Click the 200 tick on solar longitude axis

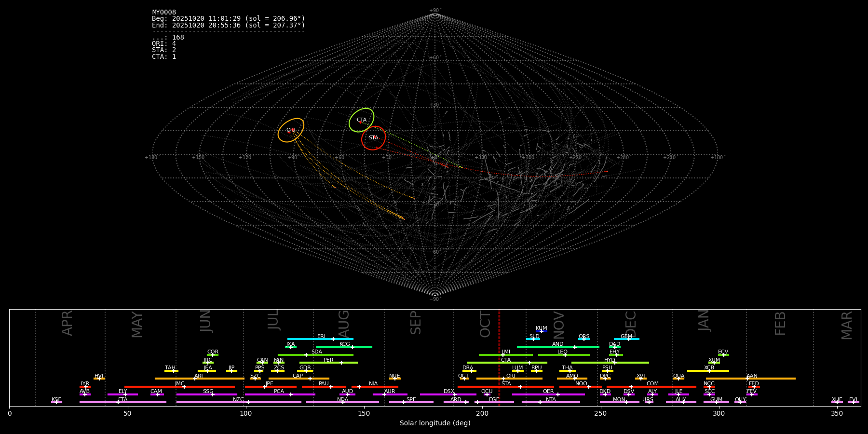click(x=482, y=413)
